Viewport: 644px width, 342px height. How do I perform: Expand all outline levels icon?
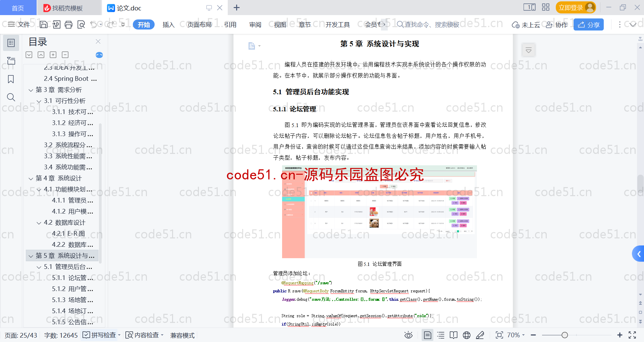[29, 55]
